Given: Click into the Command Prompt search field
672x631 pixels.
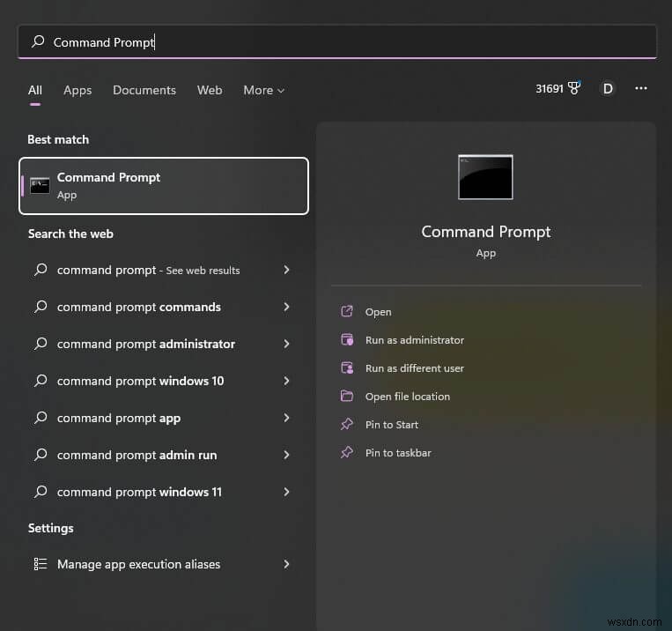Looking at the screenshot, I should (x=336, y=41).
